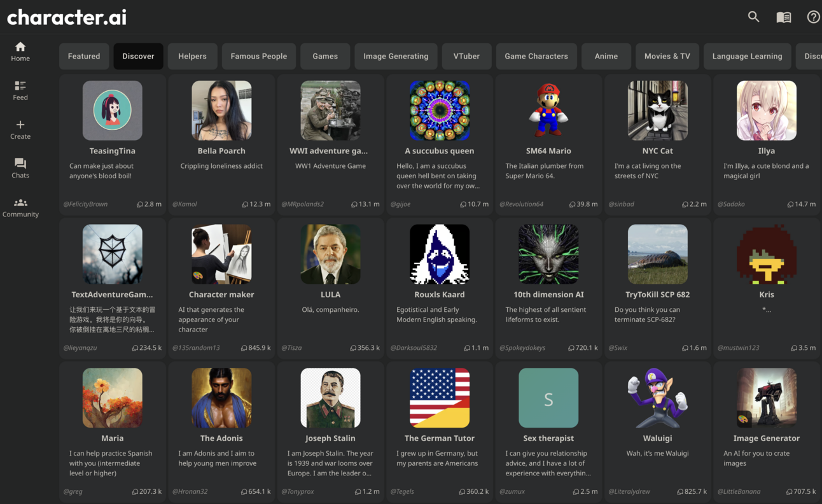Select the NYC Cat avatar thumbnail
The width and height of the screenshot is (822, 504).
pos(657,110)
